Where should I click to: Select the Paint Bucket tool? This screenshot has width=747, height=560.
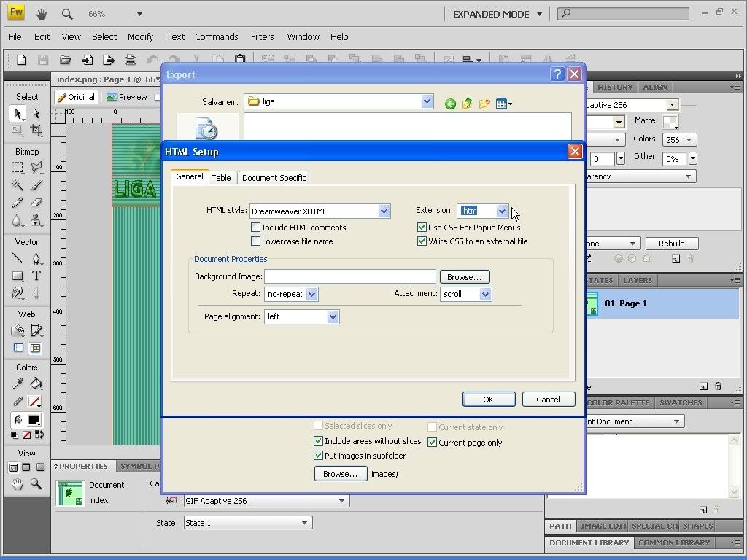(36, 384)
